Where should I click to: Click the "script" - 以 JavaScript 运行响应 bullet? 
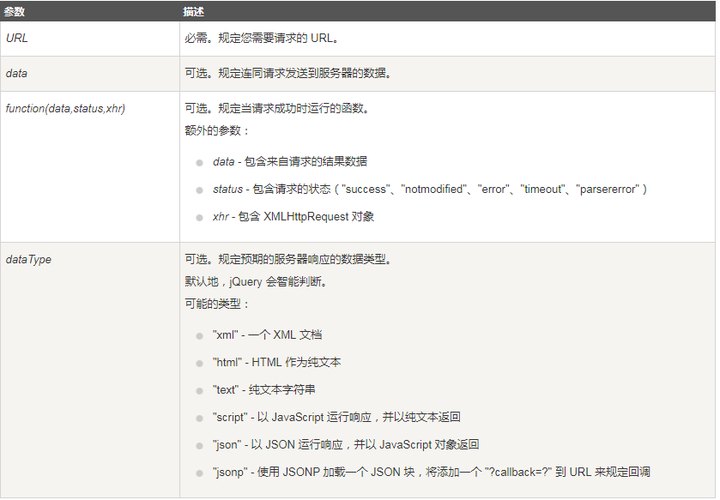tap(337, 417)
